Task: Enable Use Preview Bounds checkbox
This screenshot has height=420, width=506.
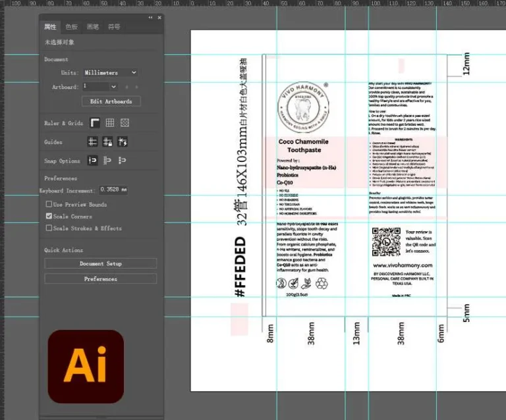Action: click(x=49, y=204)
